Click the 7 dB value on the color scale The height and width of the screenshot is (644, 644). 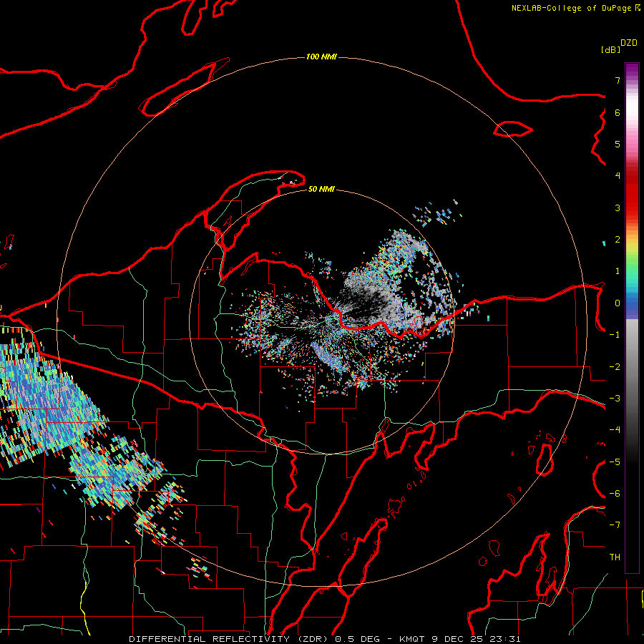[x=618, y=80]
